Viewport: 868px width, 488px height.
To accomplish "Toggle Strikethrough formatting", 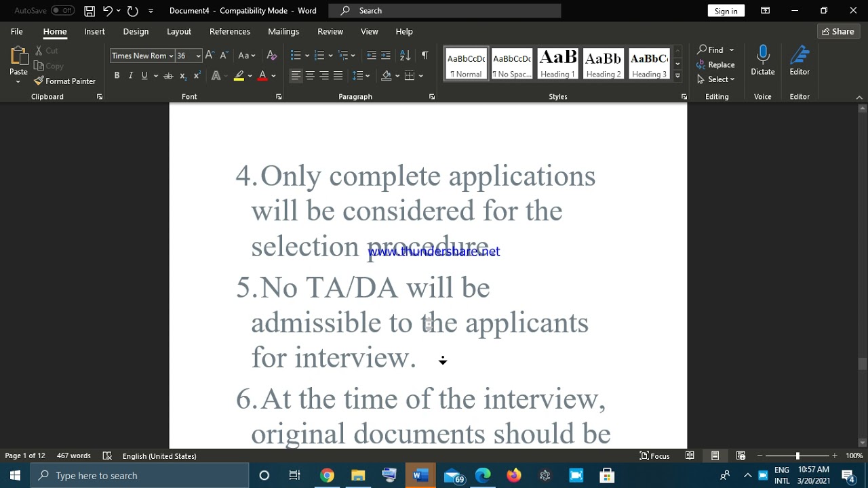I will click(x=169, y=76).
